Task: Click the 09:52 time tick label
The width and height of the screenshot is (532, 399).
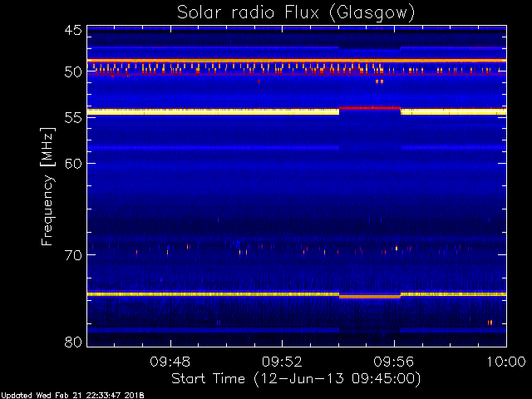Action: click(x=282, y=362)
